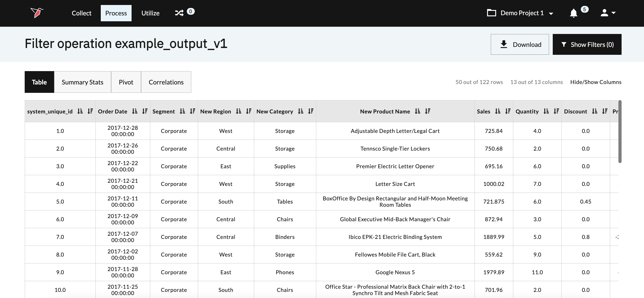Open the Collect menu item
This screenshot has height=298, width=644.
(x=82, y=13)
